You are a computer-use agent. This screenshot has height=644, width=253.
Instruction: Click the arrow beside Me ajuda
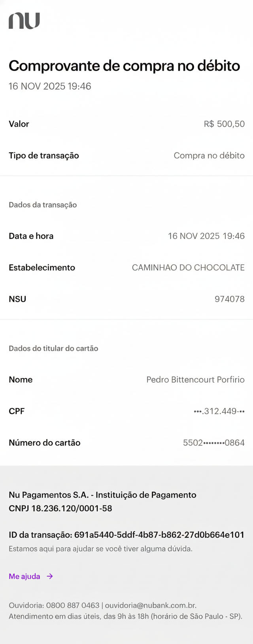coord(50,576)
